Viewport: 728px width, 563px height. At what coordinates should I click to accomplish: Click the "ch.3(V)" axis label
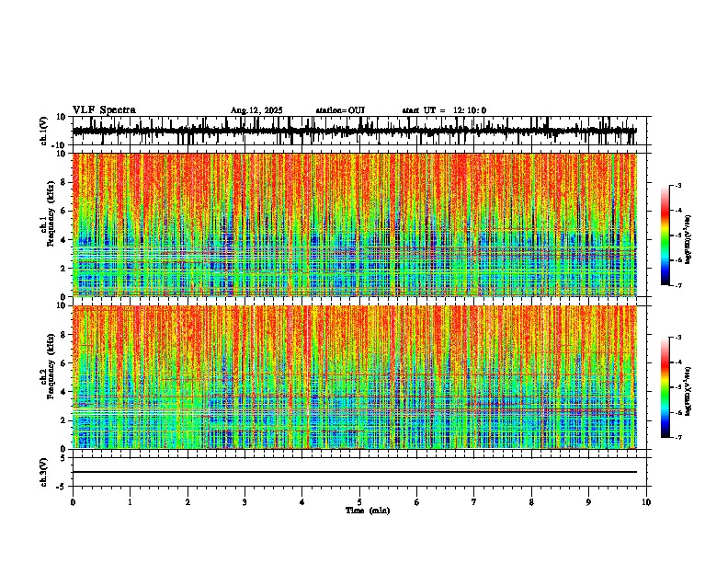coord(44,472)
